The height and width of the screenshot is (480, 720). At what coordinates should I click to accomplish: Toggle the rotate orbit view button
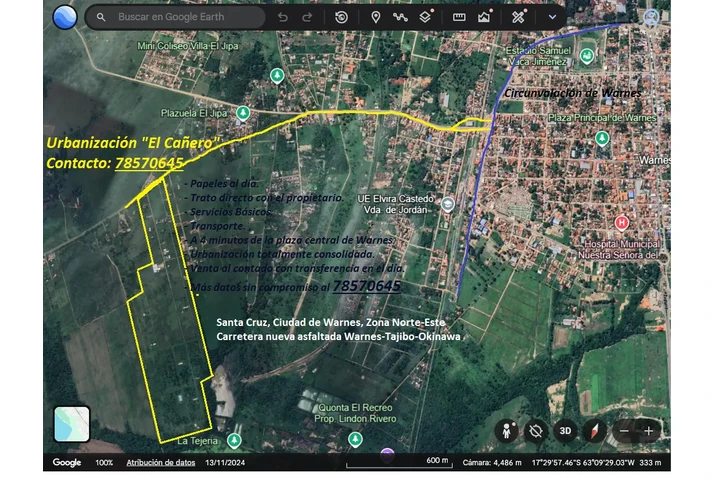(x=536, y=431)
